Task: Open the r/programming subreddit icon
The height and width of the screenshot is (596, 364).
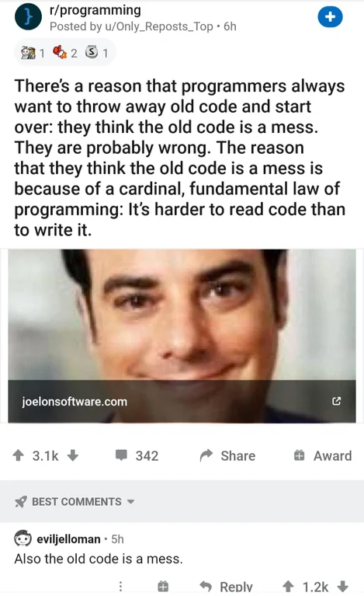Action: point(28,17)
